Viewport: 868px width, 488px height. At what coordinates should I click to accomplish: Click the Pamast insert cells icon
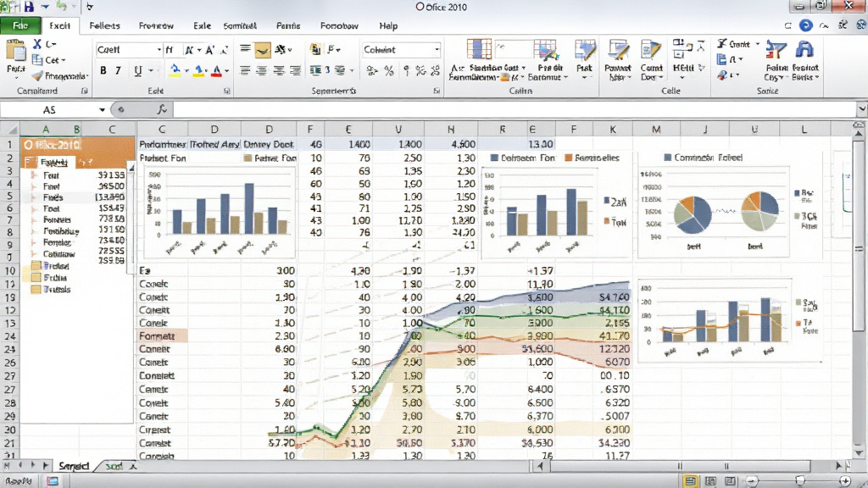(x=617, y=50)
